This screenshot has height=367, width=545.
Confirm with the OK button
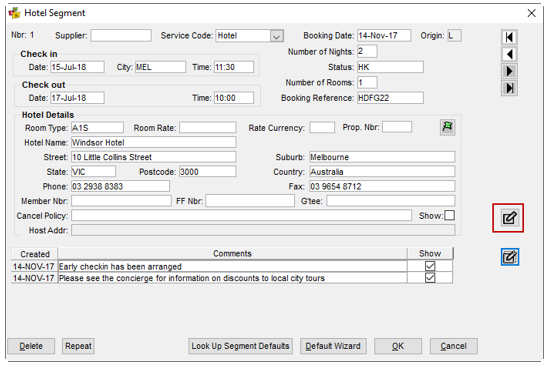point(398,346)
